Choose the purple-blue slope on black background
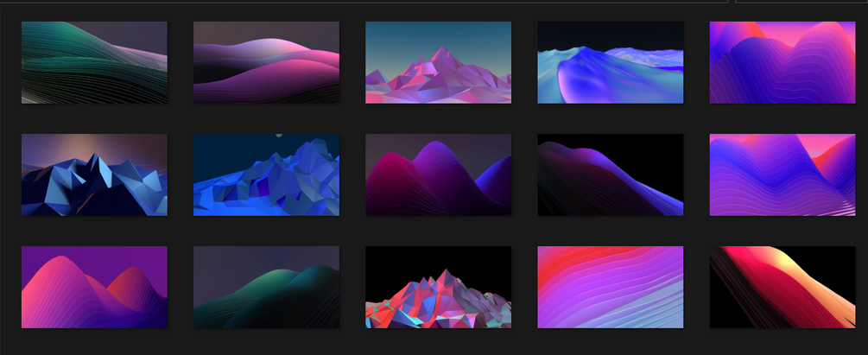 [x=611, y=174]
